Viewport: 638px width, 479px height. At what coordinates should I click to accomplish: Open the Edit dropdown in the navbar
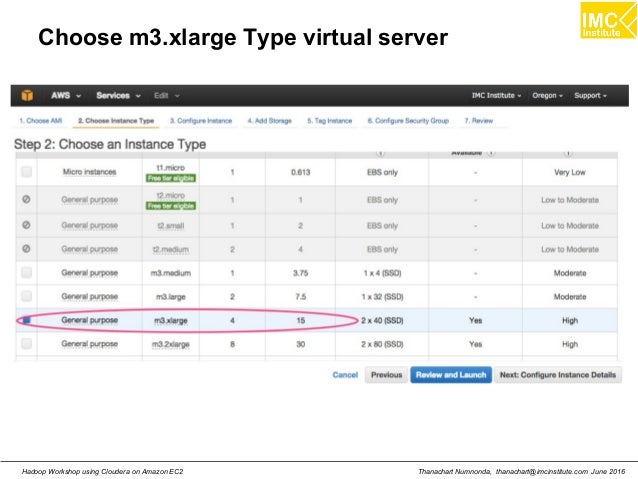(166, 95)
